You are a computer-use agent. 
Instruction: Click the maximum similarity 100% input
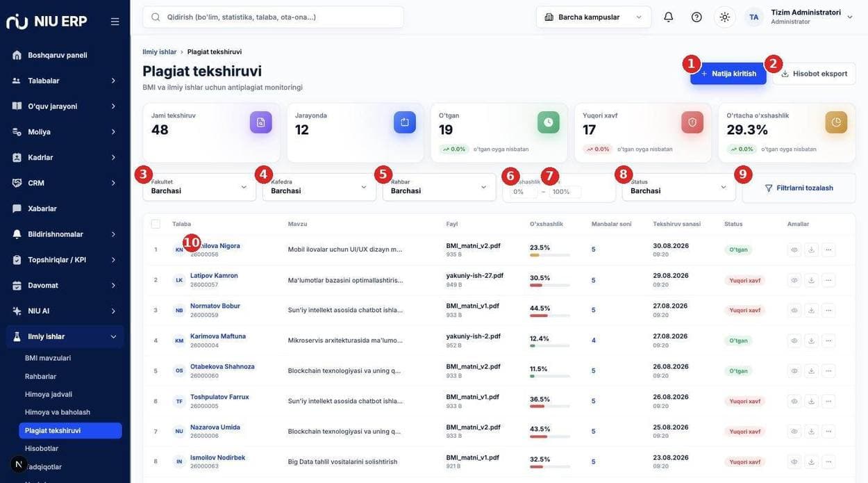565,192
